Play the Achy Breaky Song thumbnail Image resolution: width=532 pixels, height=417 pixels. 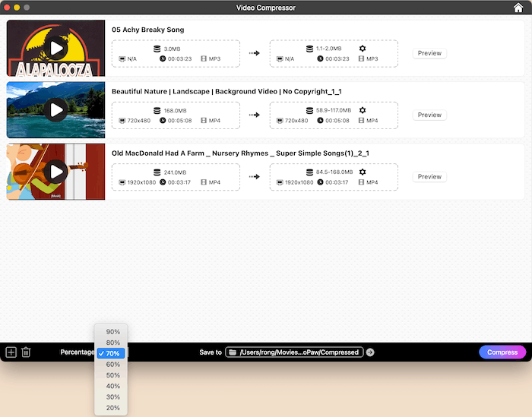click(55, 49)
